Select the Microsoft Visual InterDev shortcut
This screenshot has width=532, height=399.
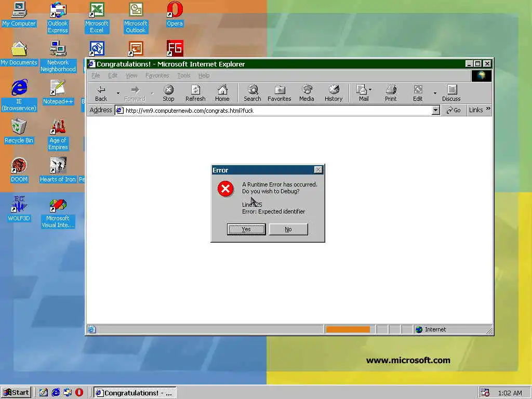click(x=58, y=212)
